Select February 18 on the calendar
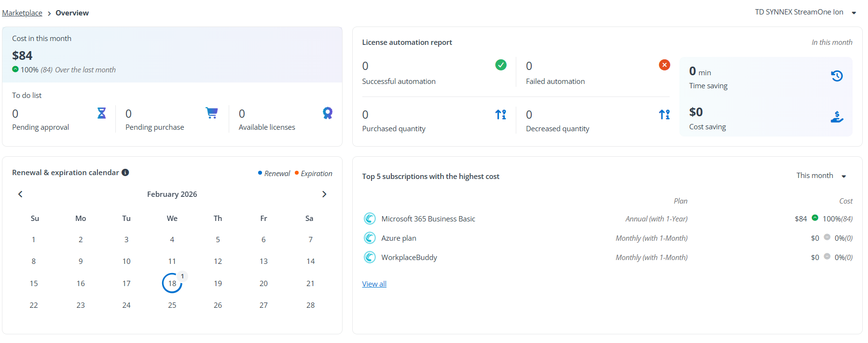The image size is (868, 343). [172, 283]
